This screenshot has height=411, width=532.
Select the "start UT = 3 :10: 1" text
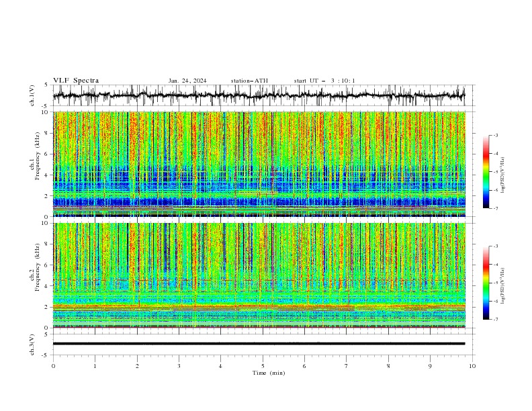tap(324, 81)
